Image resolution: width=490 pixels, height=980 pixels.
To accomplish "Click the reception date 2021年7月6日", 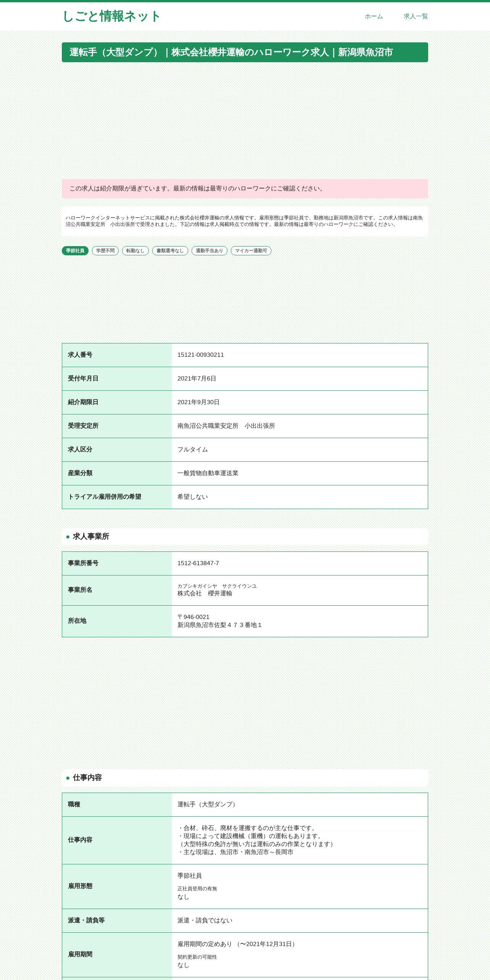I will (x=197, y=379).
